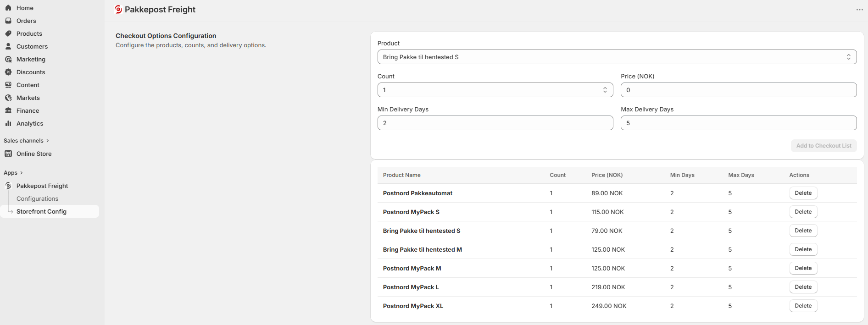This screenshot has height=325, width=868.
Task: Expand the Apps section
Action: click(x=13, y=173)
